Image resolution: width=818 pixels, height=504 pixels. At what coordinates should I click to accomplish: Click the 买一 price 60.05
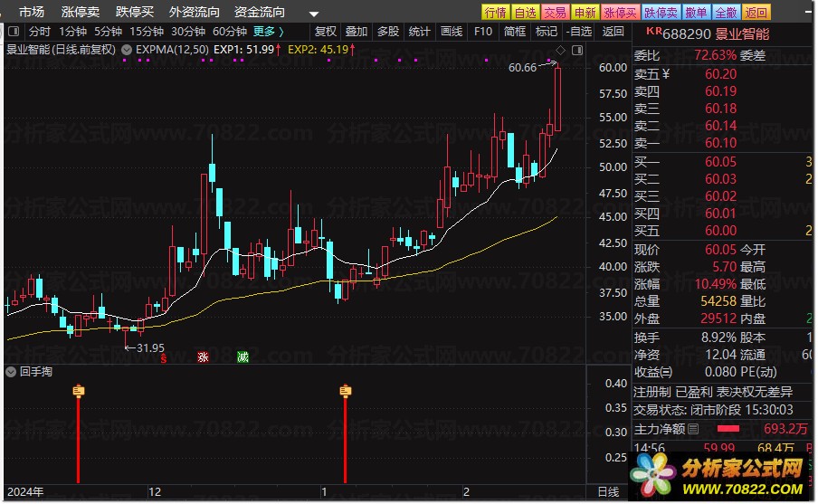click(720, 162)
